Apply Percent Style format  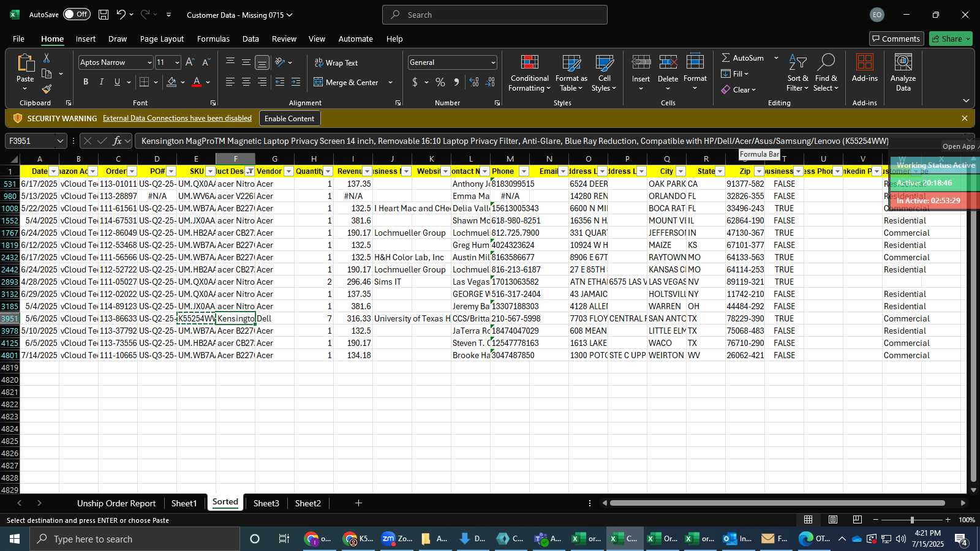coord(440,82)
